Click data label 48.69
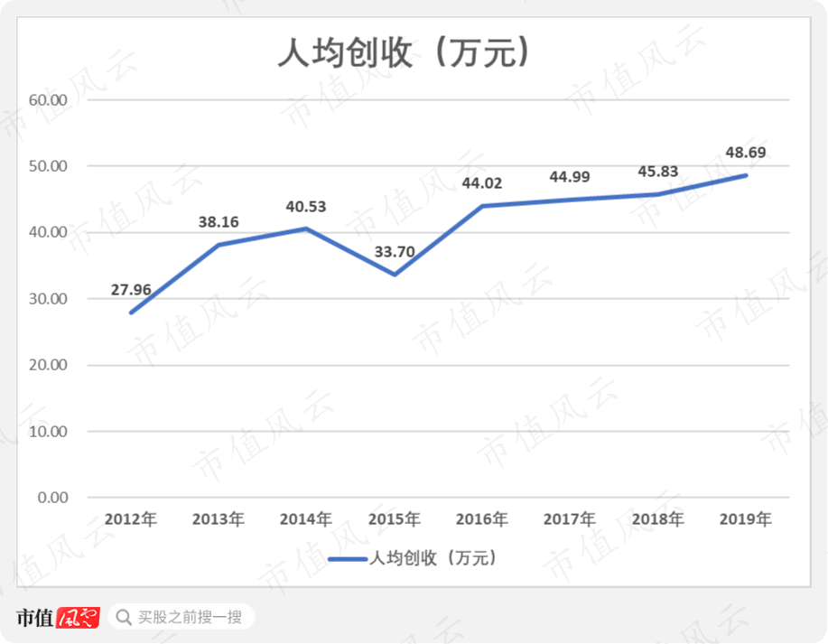This screenshot has width=828, height=644. click(746, 153)
